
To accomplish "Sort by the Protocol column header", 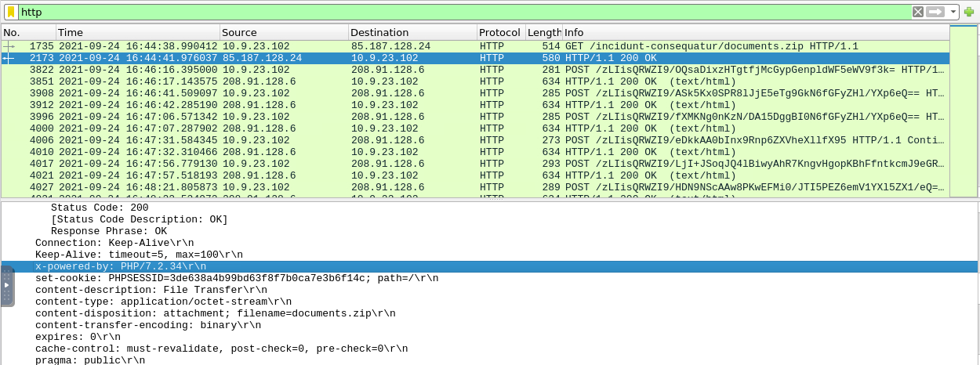I will coord(501,32).
